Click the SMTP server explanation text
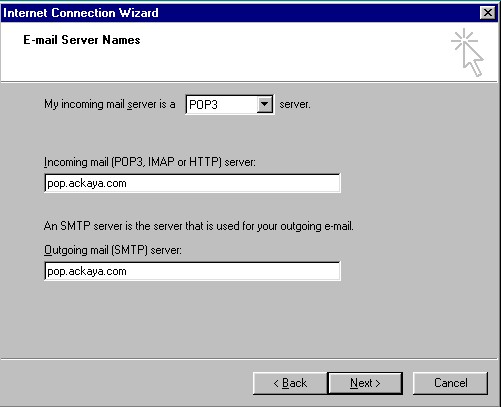501x407 pixels. pos(198,226)
